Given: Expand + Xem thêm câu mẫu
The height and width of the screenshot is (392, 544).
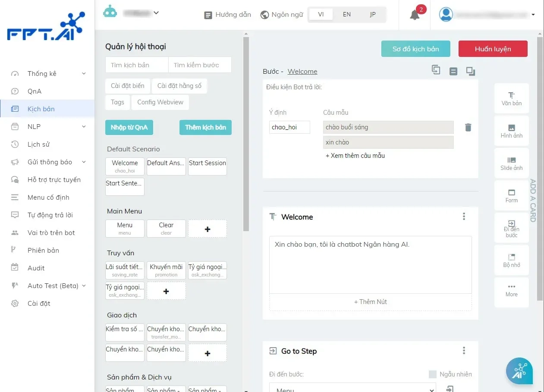Looking at the screenshot, I should pos(355,156).
